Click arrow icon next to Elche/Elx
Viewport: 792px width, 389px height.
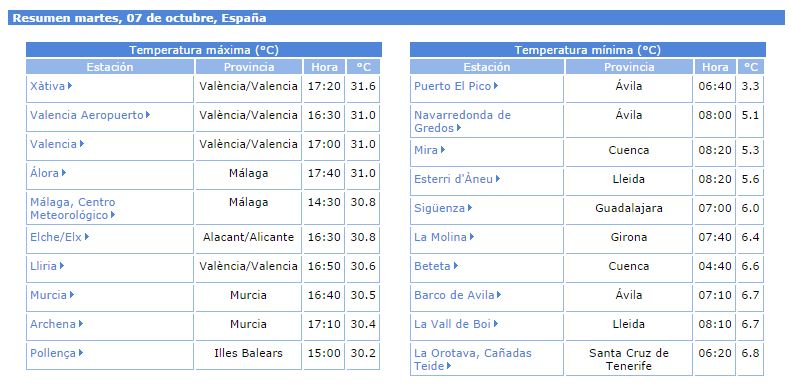[x=87, y=236]
